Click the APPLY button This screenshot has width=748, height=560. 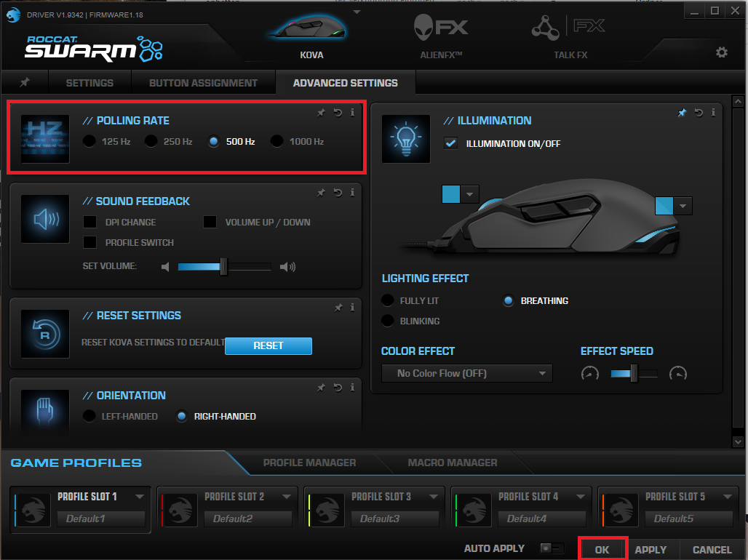click(650, 550)
